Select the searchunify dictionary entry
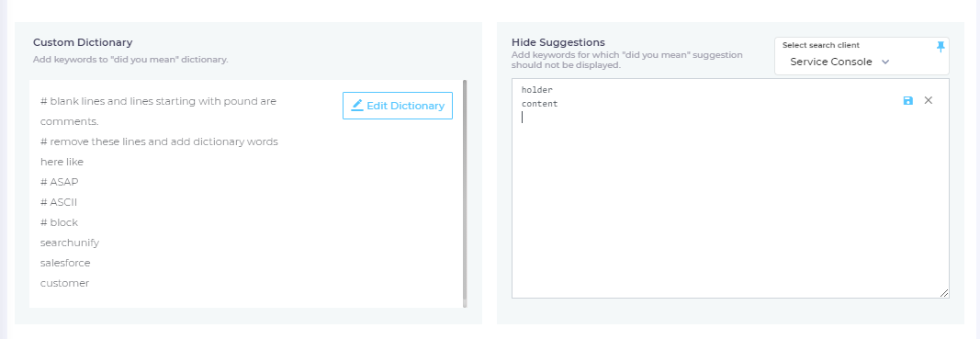Screen dimensions: 980x339 pos(70,243)
